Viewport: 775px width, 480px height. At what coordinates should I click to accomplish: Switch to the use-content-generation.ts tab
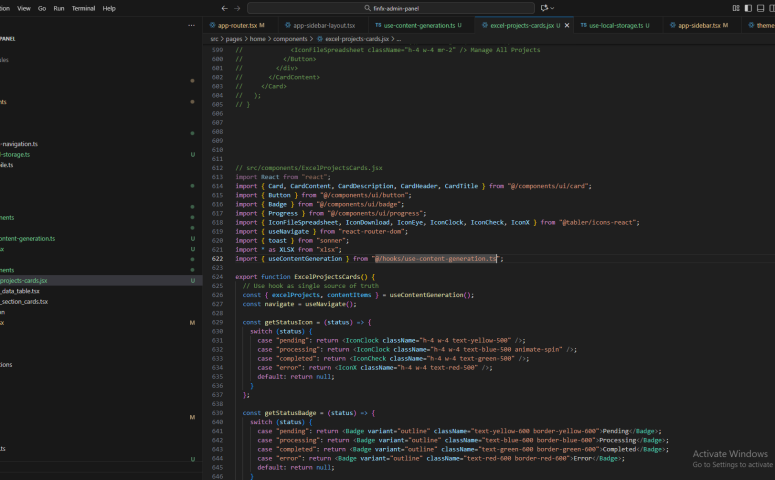coord(421,25)
